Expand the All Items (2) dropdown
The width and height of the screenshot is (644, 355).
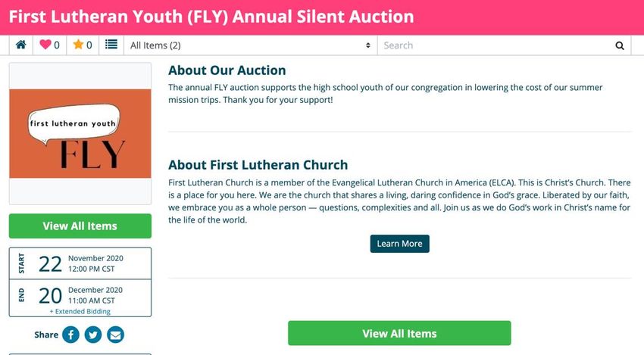point(251,45)
